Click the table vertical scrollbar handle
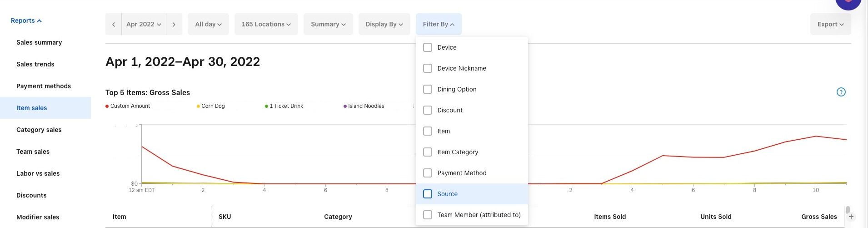Image resolution: width=868 pixels, height=228 pixels. point(848,210)
